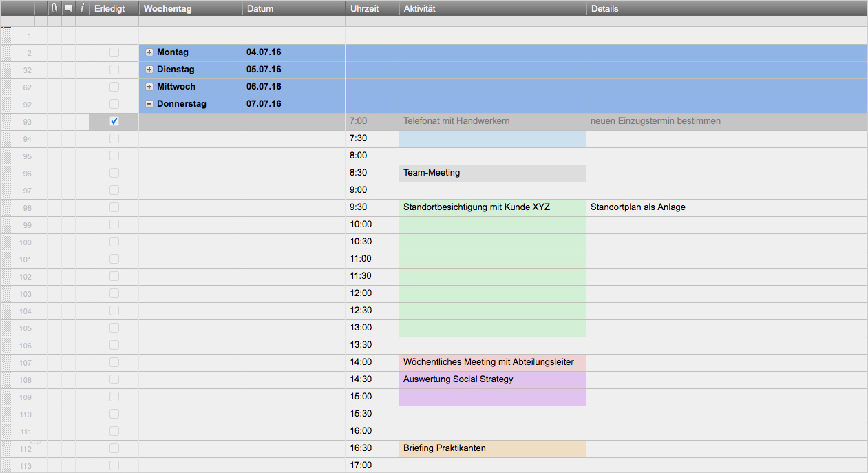This screenshot has height=473, width=868.
Task: Select the 15:00 time cell
Action: (x=372, y=397)
